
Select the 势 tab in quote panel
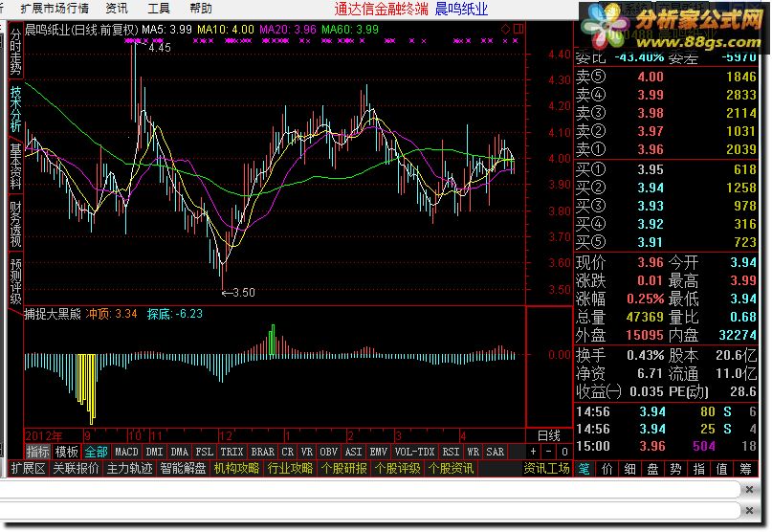676,469
